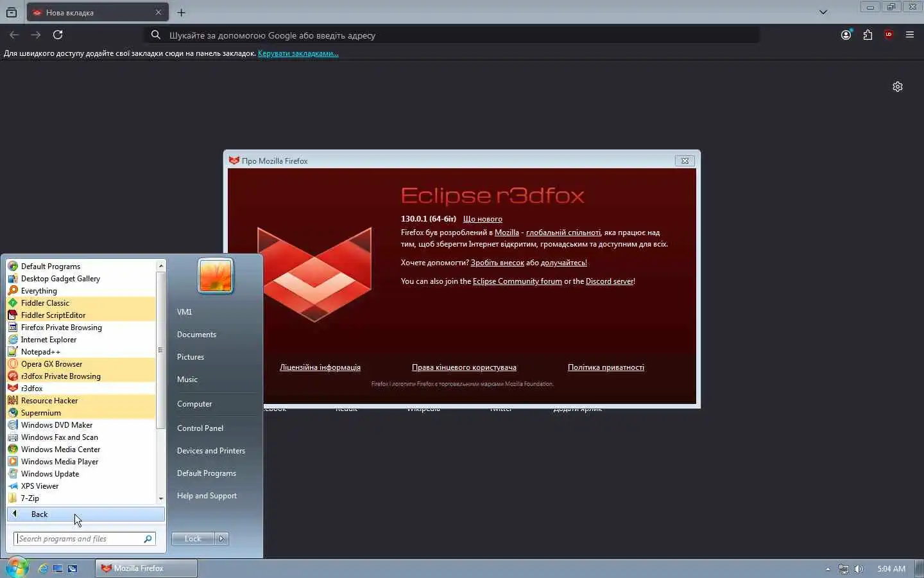Launch Resource Hacker
This screenshot has height=578, width=924.
[81, 401]
